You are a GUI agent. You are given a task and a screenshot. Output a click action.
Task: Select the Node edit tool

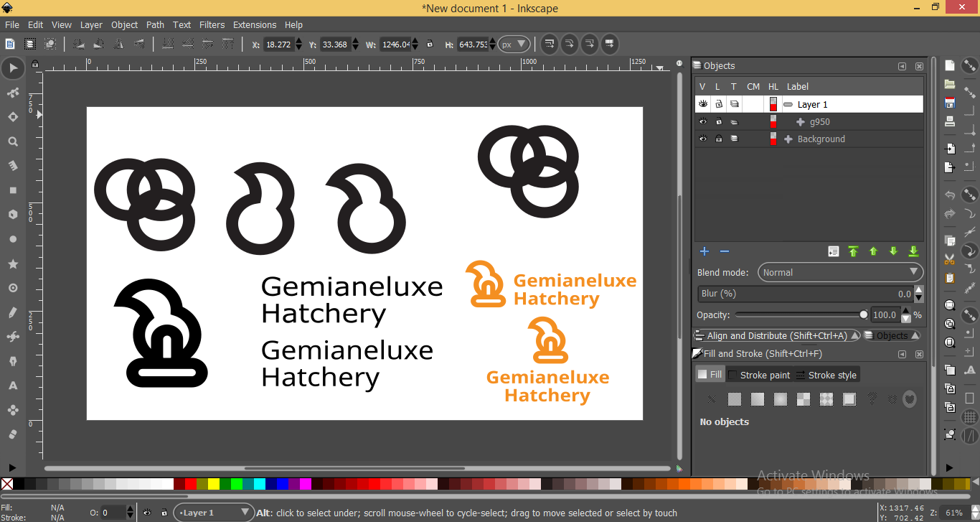click(x=12, y=93)
